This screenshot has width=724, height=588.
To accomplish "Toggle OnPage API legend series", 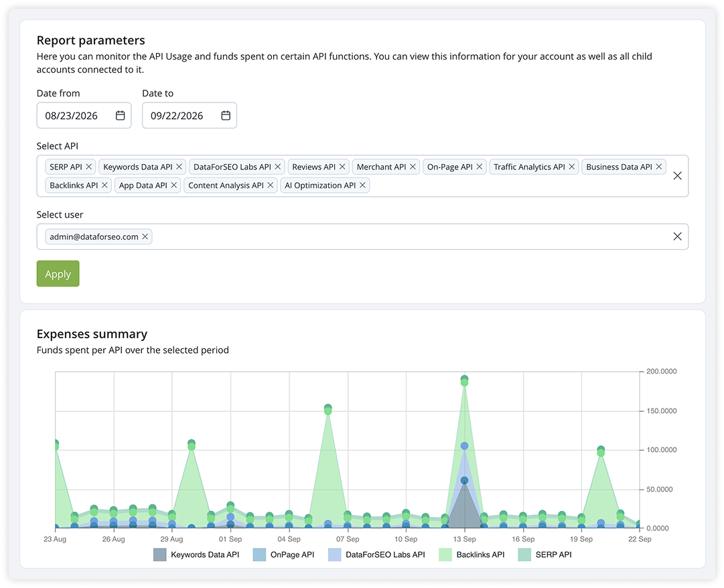I will click(x=283, y=555).
